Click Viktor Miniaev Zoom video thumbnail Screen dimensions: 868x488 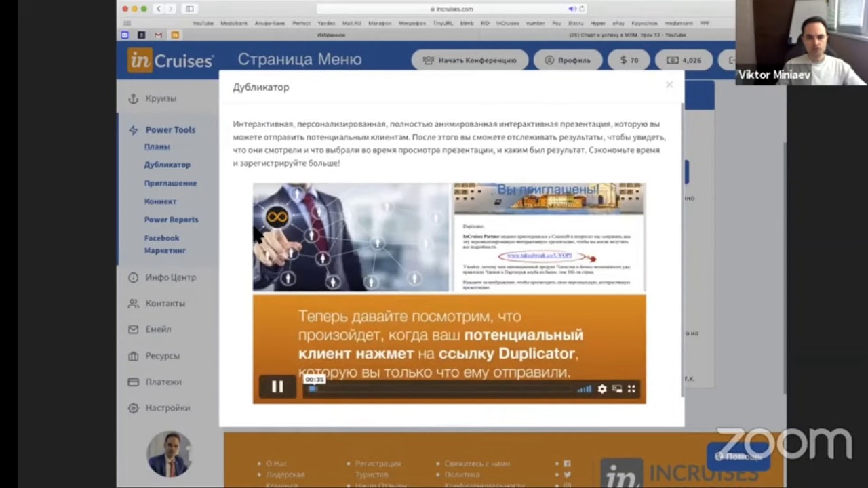802,43
